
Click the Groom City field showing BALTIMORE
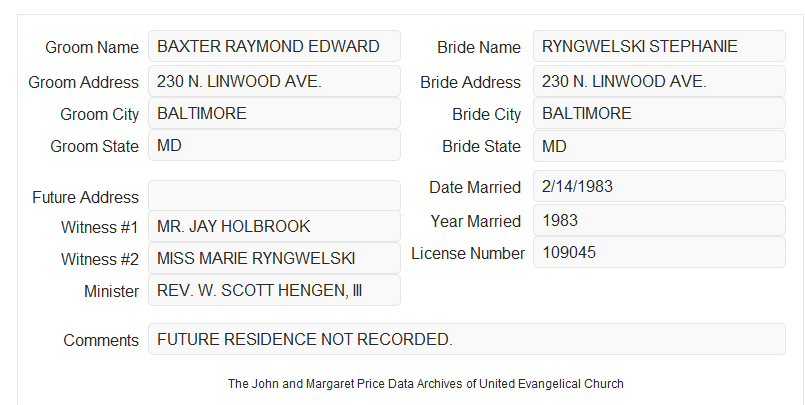click(x=274, y=113)
